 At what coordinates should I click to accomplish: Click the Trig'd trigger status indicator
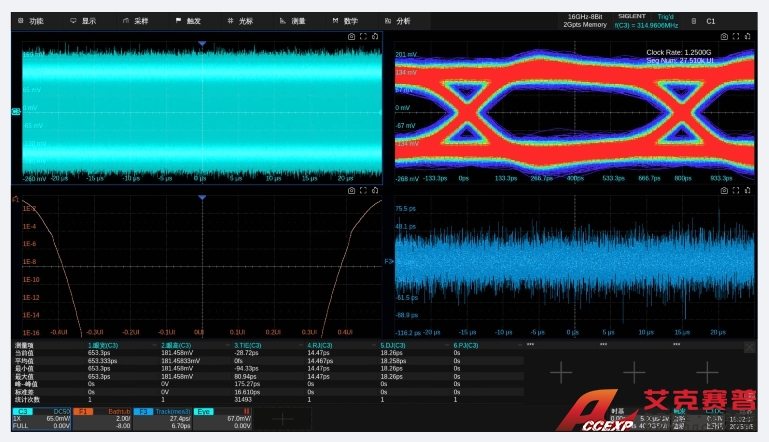pyautogui.click(x=666, y=16)
